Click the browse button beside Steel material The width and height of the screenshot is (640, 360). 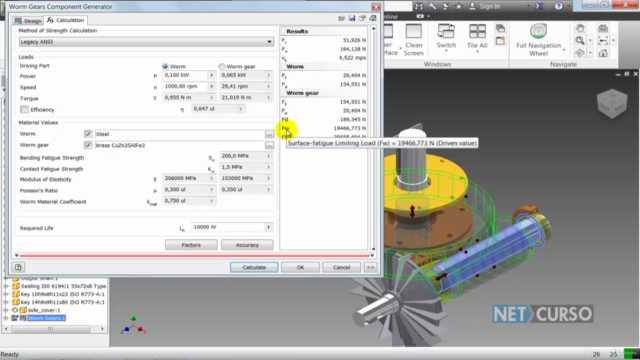pos(269,134)
